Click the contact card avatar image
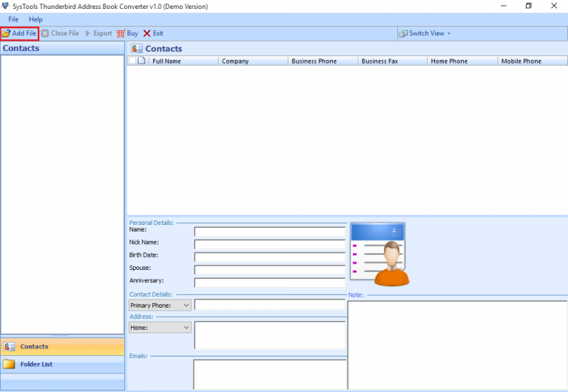Screen dimensions: 568x392 click(378, 254)
